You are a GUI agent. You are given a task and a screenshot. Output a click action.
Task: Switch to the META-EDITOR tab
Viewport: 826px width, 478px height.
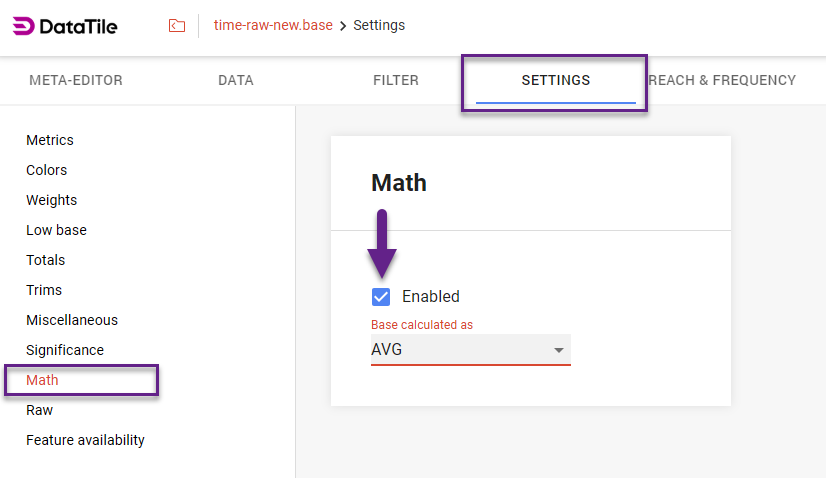pyautogui.click(x=76, y=80)
